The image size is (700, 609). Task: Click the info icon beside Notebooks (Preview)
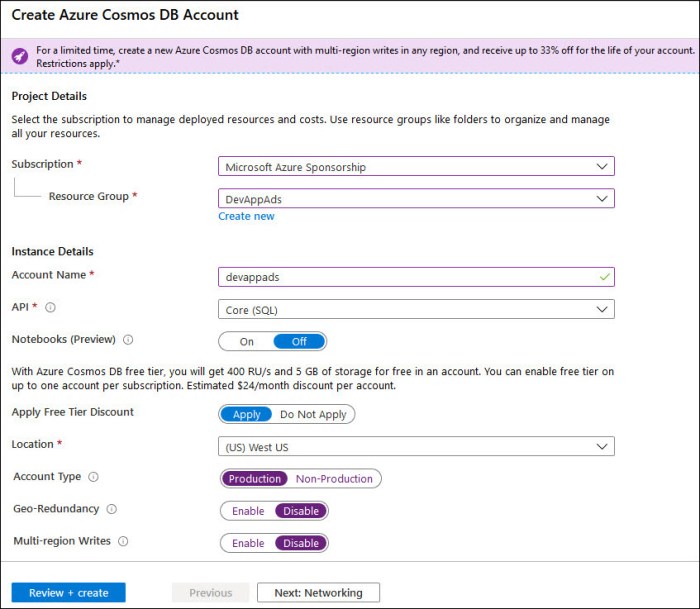128,340
